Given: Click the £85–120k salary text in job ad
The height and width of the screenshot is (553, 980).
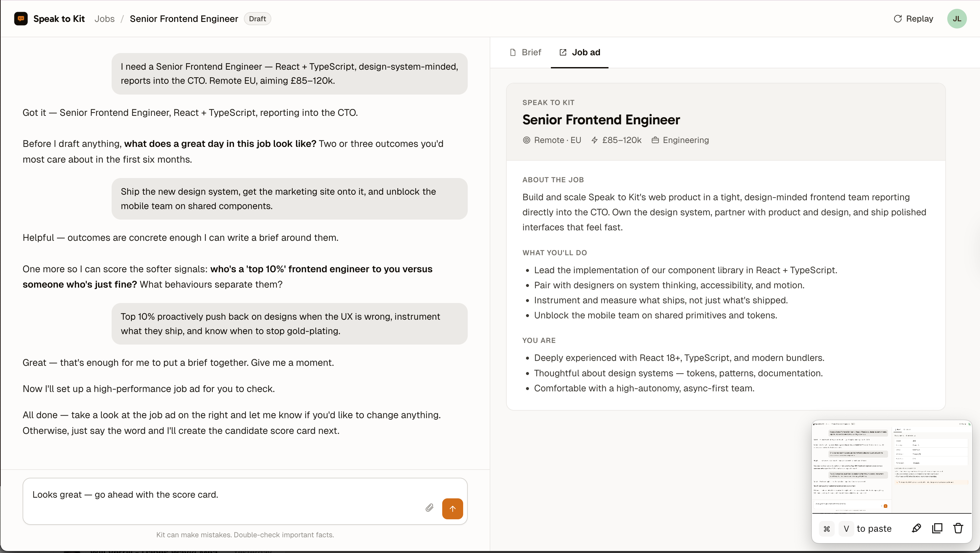Looking at the screenshot, I should point(622,140).
